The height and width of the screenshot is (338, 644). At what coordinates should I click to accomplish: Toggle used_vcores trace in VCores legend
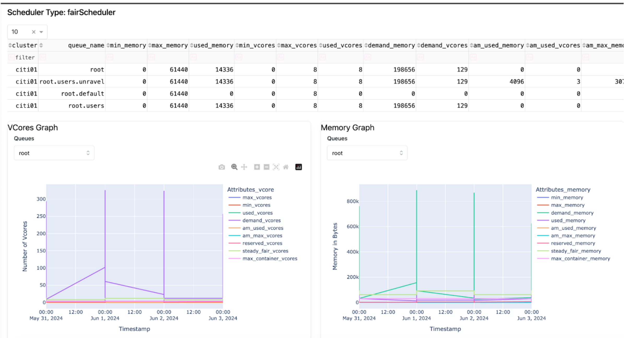[x=250, y=213]
